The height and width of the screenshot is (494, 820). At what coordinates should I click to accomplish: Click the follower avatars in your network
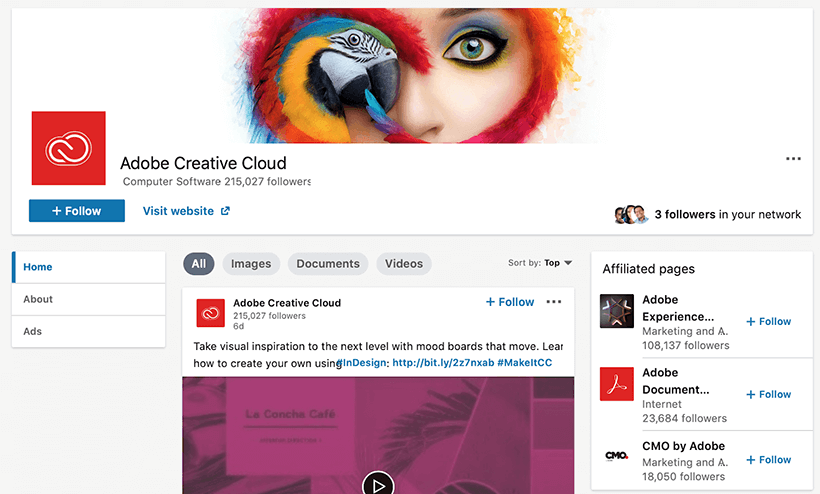[x=631, y=214]
